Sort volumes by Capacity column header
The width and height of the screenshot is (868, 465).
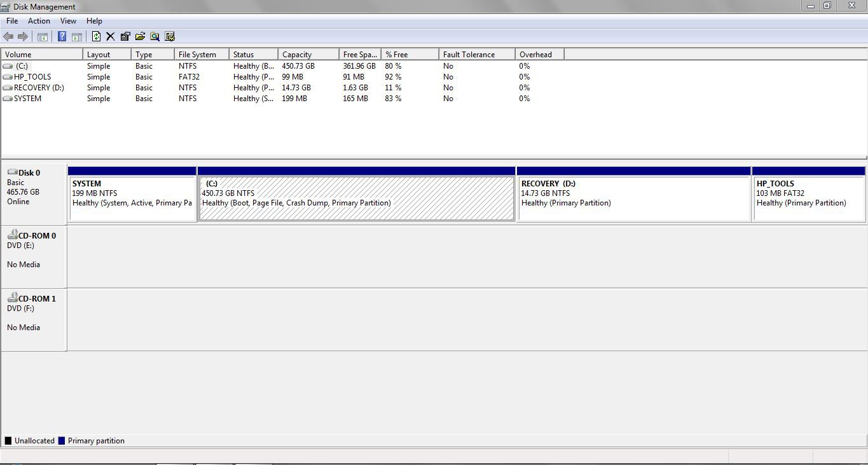[x=297, y=55]
